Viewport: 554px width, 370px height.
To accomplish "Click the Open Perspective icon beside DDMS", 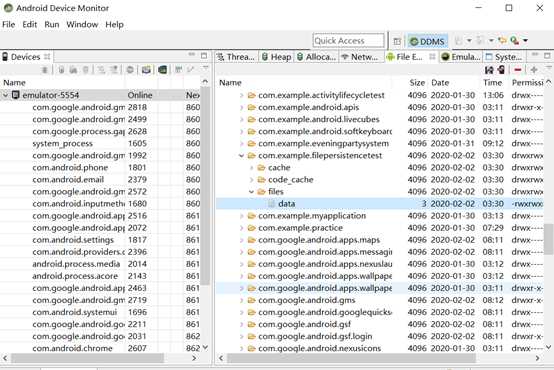I will point(397,41).
